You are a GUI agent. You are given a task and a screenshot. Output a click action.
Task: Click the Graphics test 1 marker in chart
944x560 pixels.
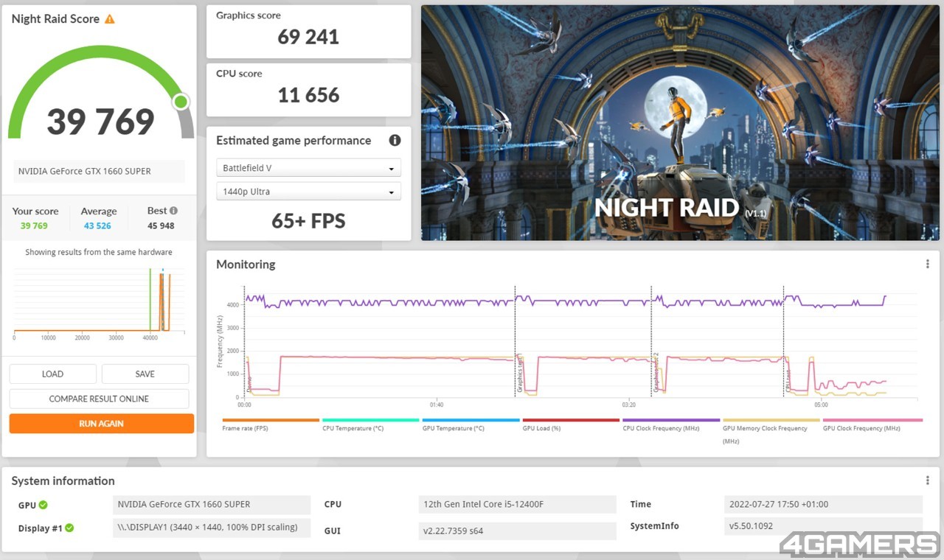(520, 372)
